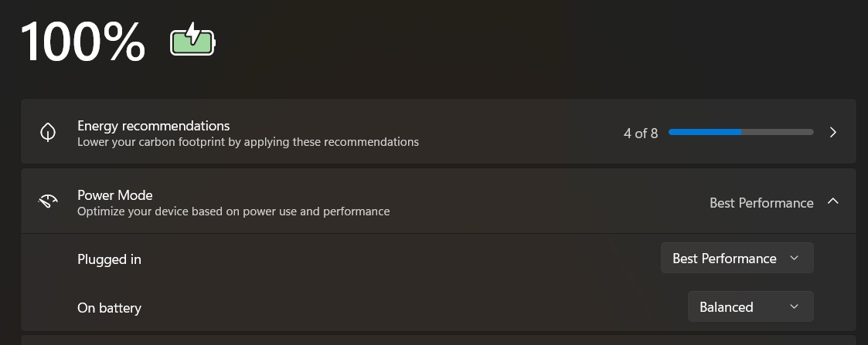This screenshot has height=345, width=868.
Task: Click "Lower your carbon footprint" description text
Action: pos(247,142)
